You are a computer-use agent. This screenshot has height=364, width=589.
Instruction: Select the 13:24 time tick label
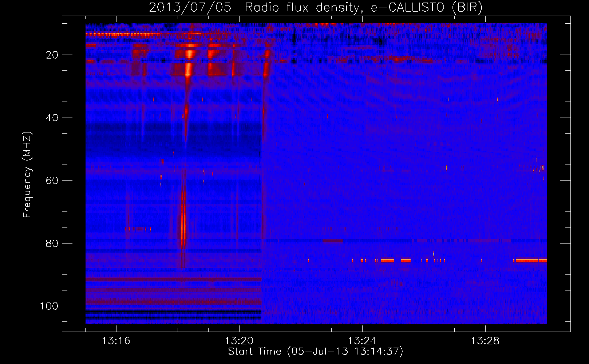(x=362, y=341)
